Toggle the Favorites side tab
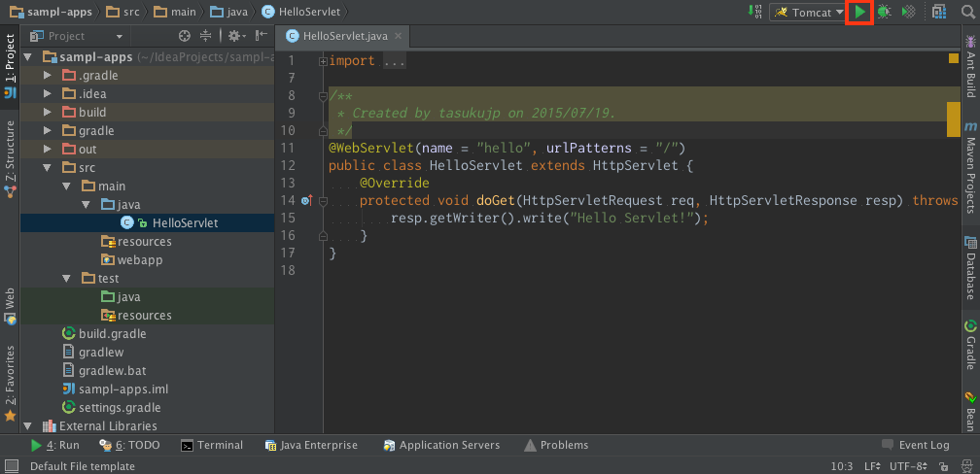This screenshot has width=980, height=474. (10, 383)
